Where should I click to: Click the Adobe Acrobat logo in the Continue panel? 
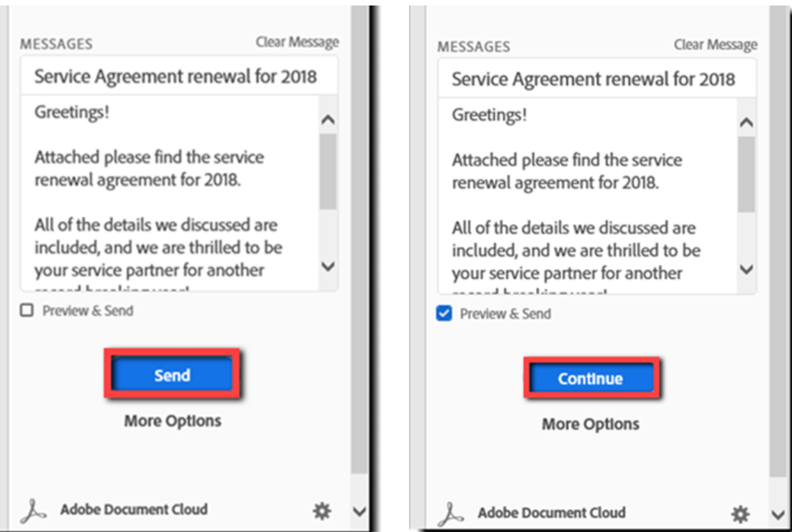(x=452, y=513)
